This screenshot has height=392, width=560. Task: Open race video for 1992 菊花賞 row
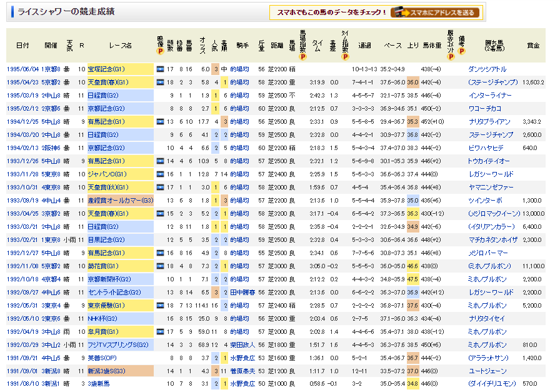160,266
